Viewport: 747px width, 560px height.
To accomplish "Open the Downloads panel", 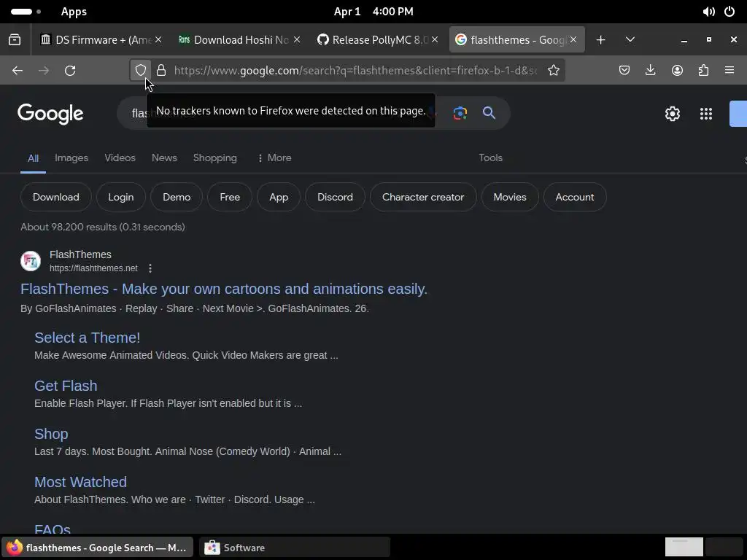I will [x=650, y=71].
